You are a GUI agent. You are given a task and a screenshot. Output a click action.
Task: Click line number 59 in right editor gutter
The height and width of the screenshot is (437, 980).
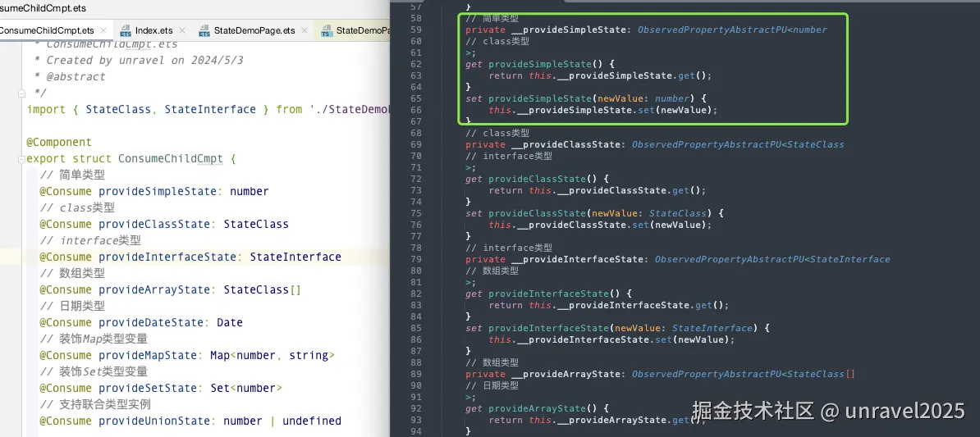[x=416, y=30]
